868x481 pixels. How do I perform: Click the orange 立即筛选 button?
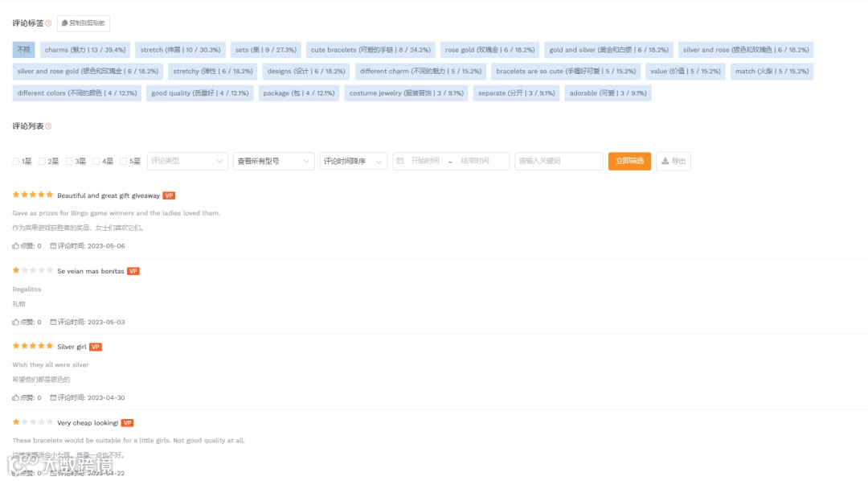point(629,161)
